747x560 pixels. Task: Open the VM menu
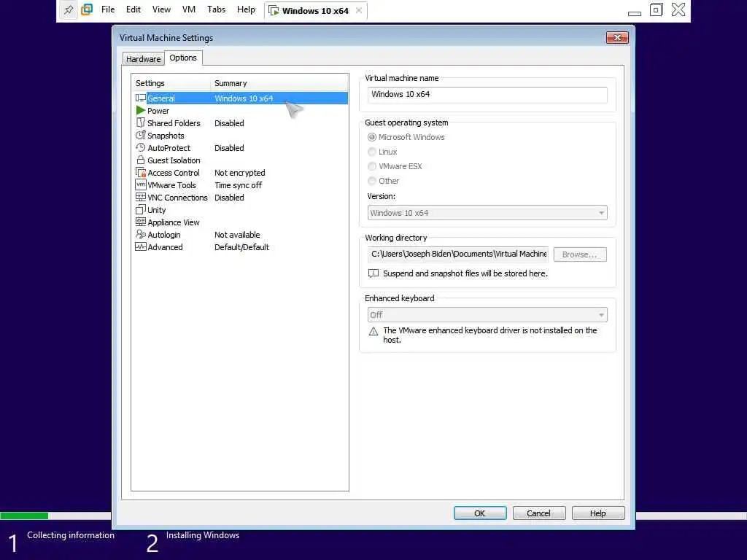(189, 9)
